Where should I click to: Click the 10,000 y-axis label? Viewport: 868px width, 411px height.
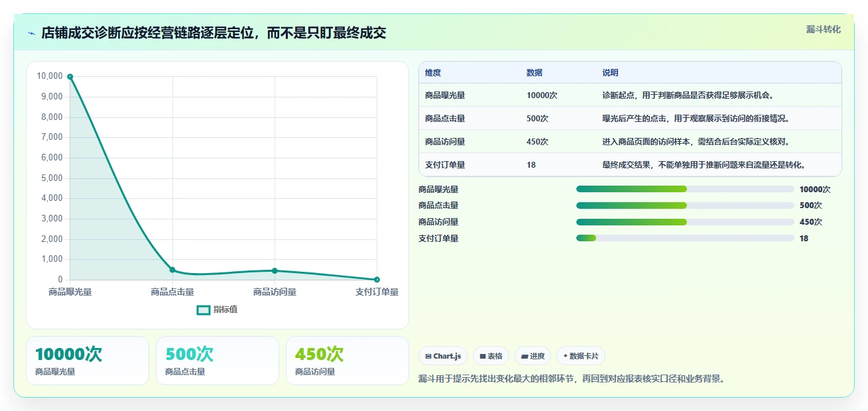pyautogui.click(x=50, y=76)
